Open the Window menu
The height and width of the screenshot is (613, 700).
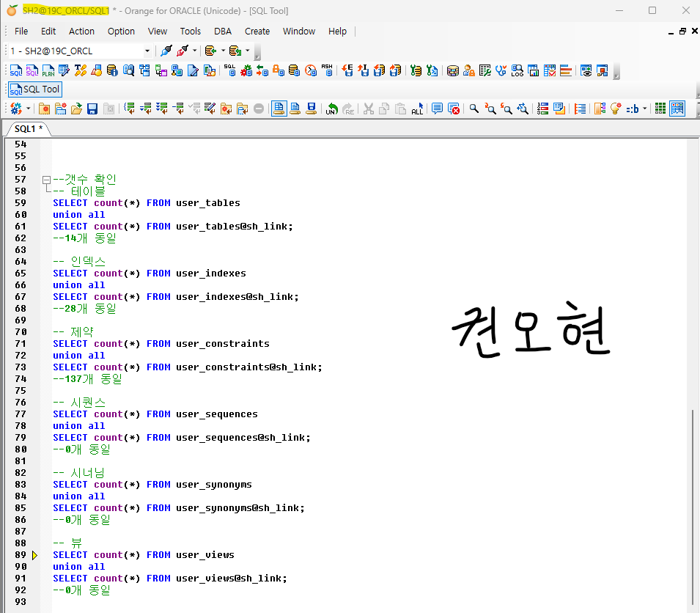click(x=298, y=32)
